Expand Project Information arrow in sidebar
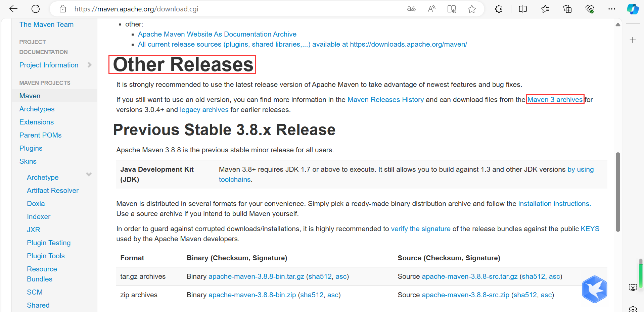Screen dimensions: 644x312 89,65
